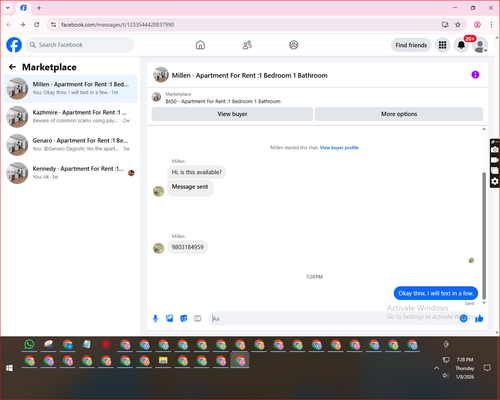Click the 'Okay thnx, I will text in a few' bubble
Viewport: 500px width, 400px height.
pos(436,293)
